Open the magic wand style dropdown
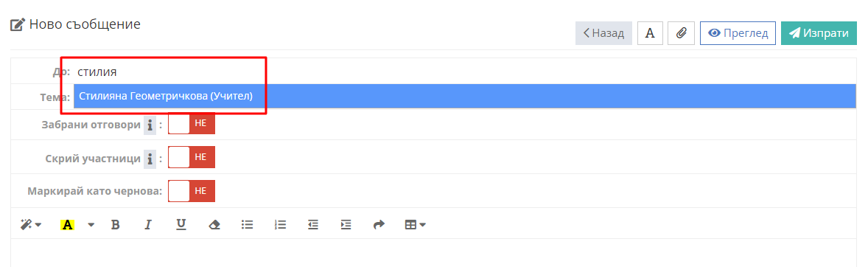Screen dimensions: 868x267 point(31,224)
